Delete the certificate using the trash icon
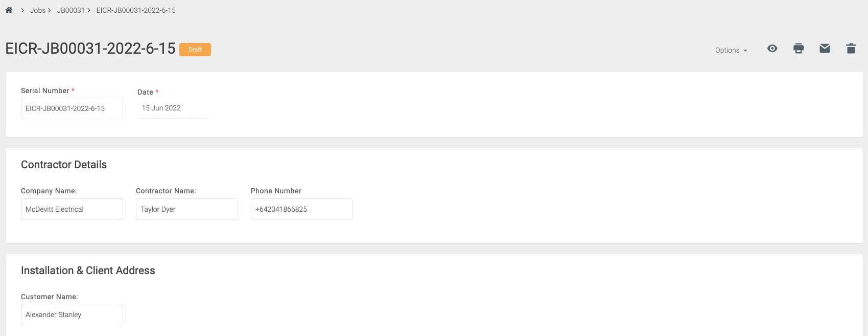 851,48
